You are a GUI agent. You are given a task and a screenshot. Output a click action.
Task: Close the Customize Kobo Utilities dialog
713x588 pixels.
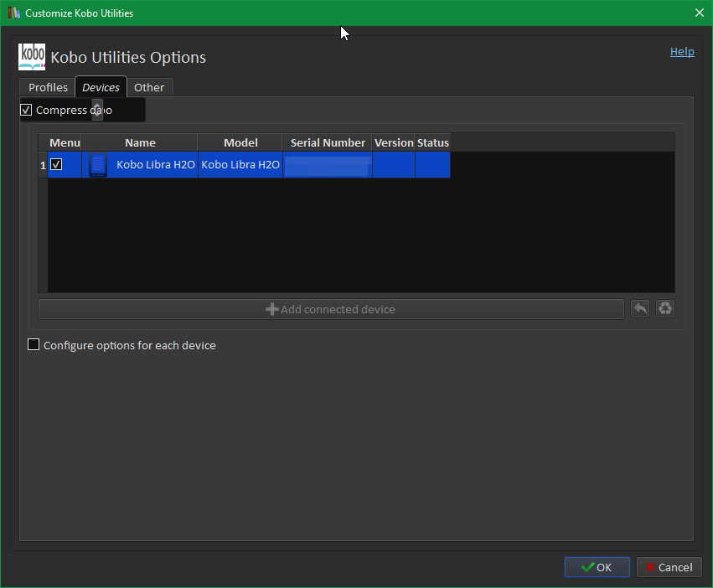point(700,13)
